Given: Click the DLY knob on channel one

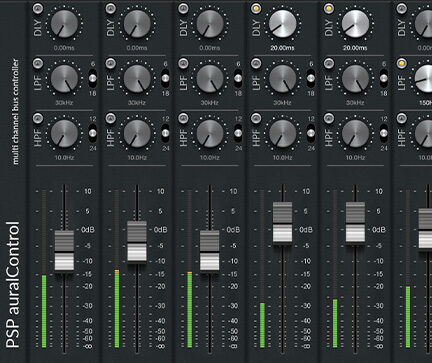Looking at the screenshot, I should pyautogui.click(x=64, y=24).
